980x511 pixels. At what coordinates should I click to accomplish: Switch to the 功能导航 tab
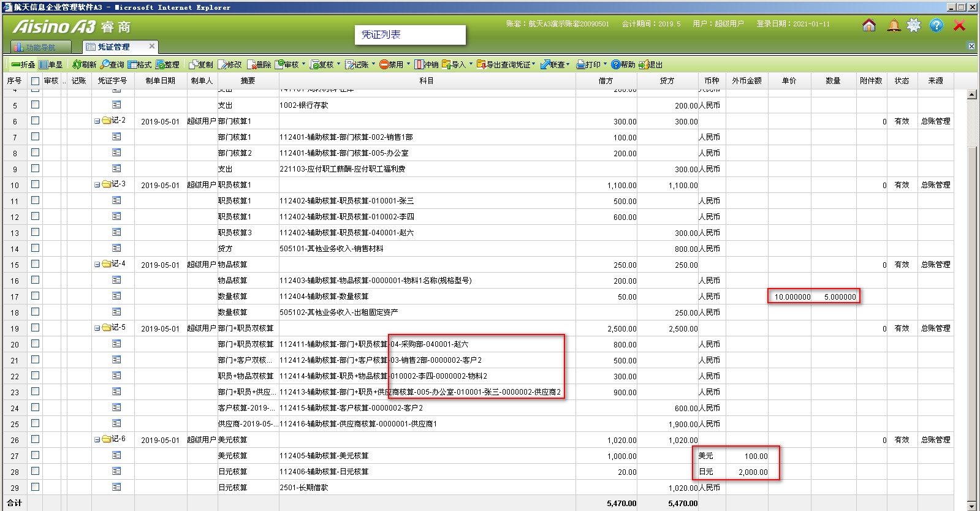[40, 47]
